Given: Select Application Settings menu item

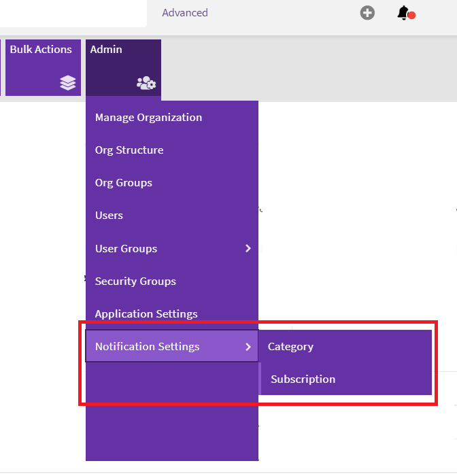Looking at the screenshot, I should [x=146, y=314].
